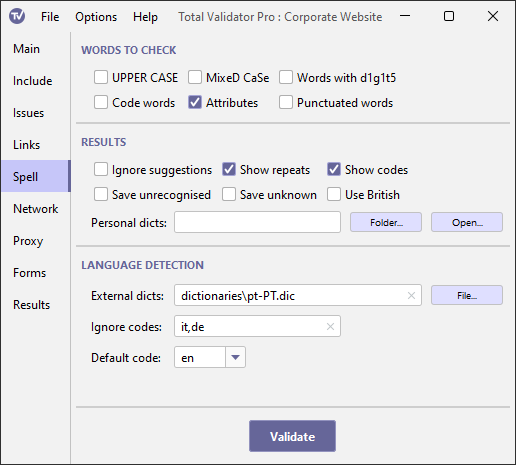
Task: Expand the Default code dropdown arrow
Action: pos(235,357)
